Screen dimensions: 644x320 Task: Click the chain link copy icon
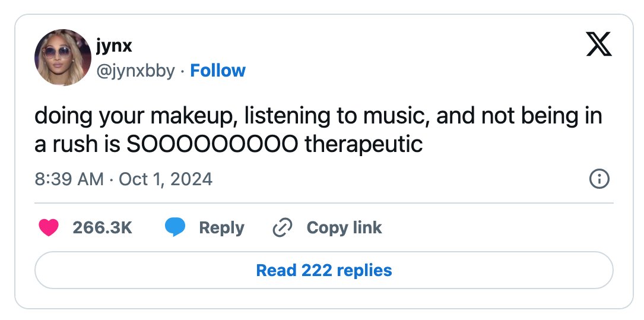pos(282,227)
